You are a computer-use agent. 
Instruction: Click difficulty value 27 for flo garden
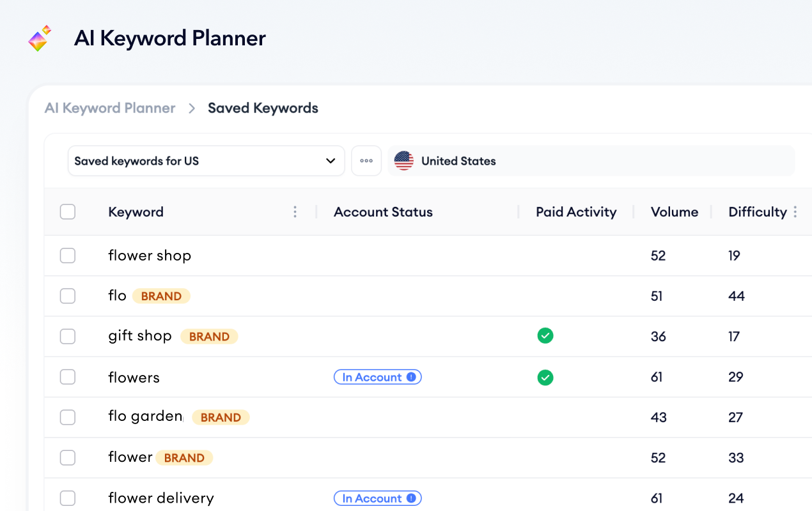pos(736,417)
